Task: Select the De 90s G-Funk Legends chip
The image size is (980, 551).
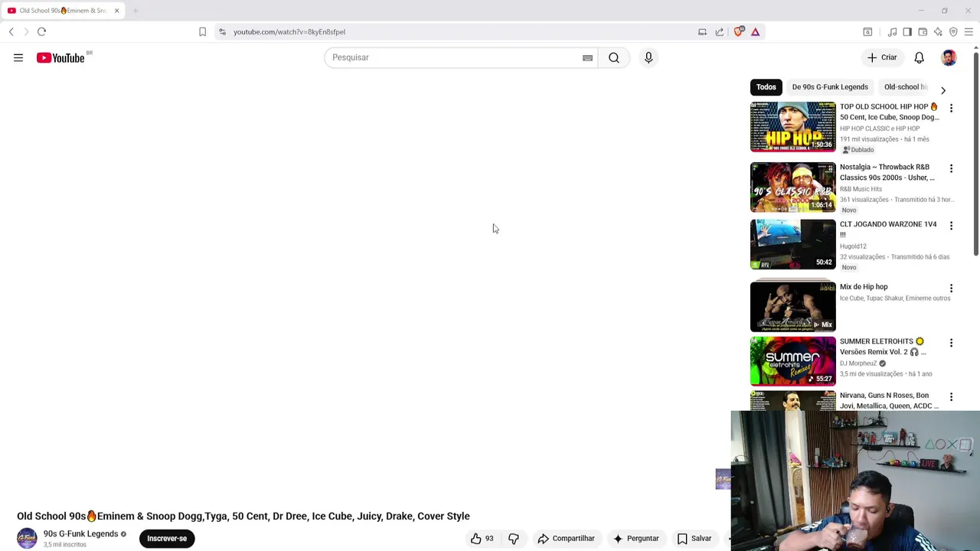Action: 830,87
